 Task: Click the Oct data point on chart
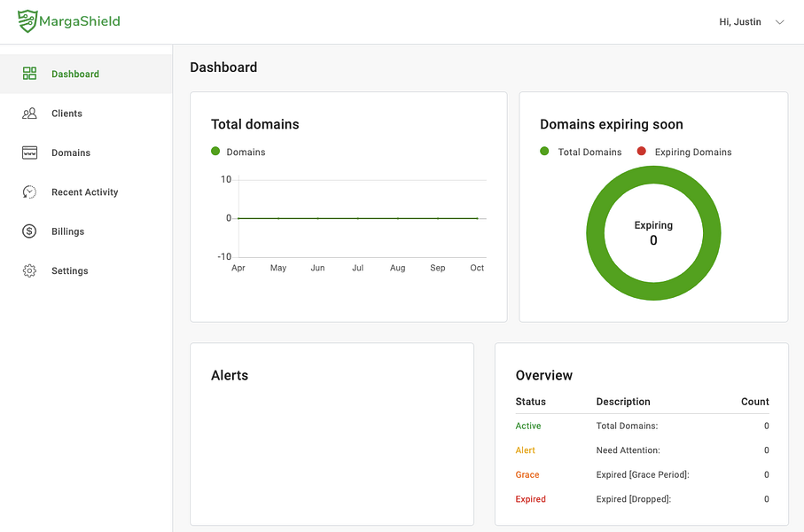pyautogui.click(x=478, y=218)
